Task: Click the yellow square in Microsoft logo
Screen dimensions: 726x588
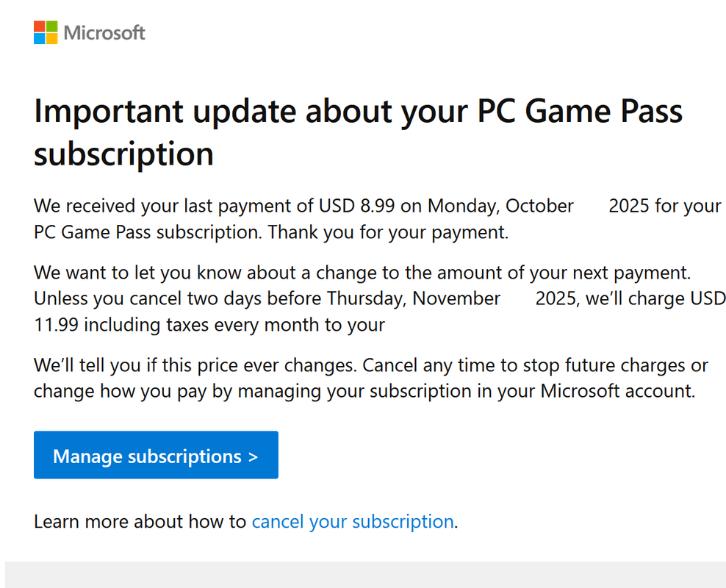Action: pos(51,38)
